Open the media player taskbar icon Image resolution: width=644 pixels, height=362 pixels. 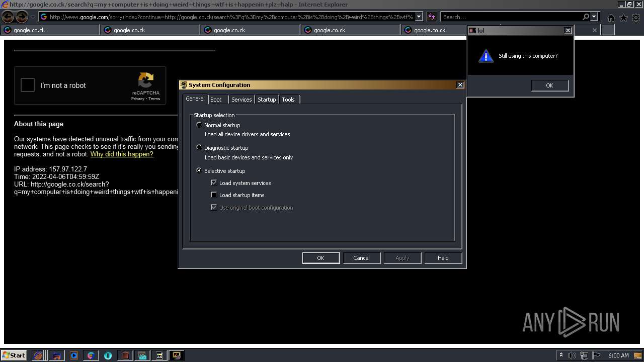point(74,355)
